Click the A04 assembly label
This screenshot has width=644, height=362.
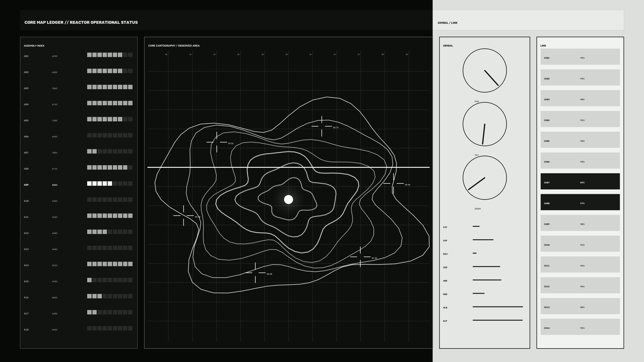coord(26,104)
